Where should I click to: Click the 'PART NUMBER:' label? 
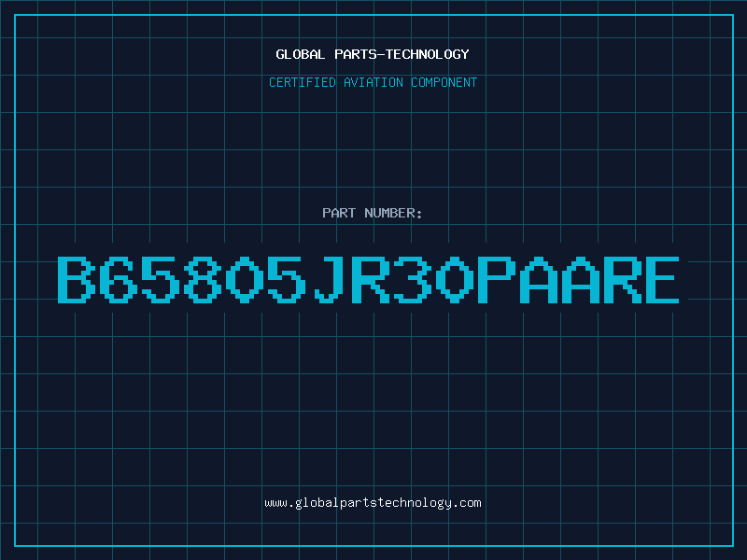[x=372, y=213]
